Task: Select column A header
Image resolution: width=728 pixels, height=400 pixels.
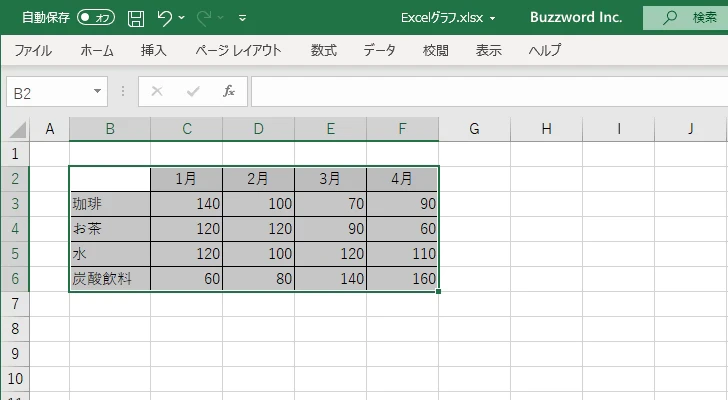Action: point(50,129)
